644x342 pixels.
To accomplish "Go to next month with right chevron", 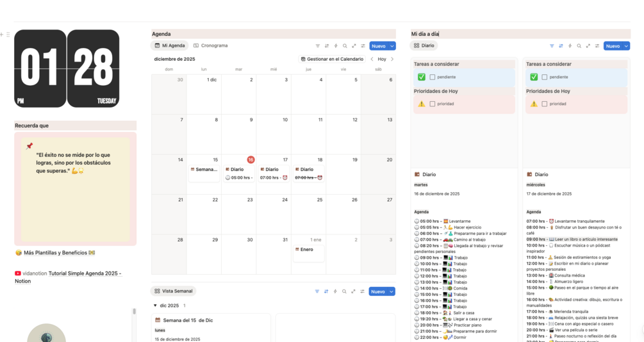I will point(392,59).
